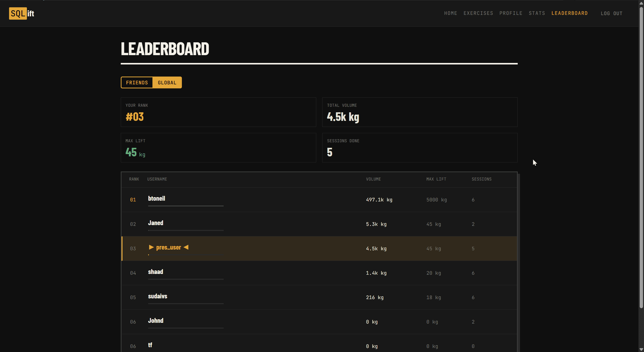Click the Janed volume progress bar

[186, 230]
